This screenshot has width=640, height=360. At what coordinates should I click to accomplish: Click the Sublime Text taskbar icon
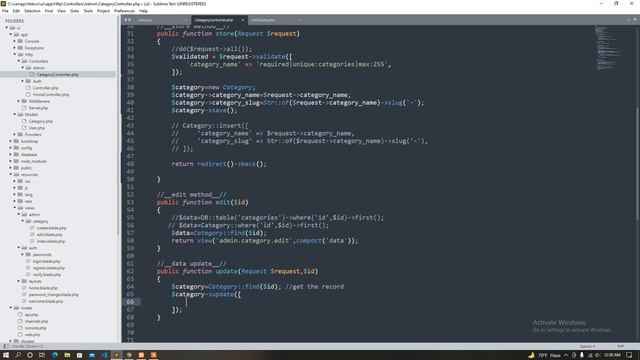(x=116, y=355)
